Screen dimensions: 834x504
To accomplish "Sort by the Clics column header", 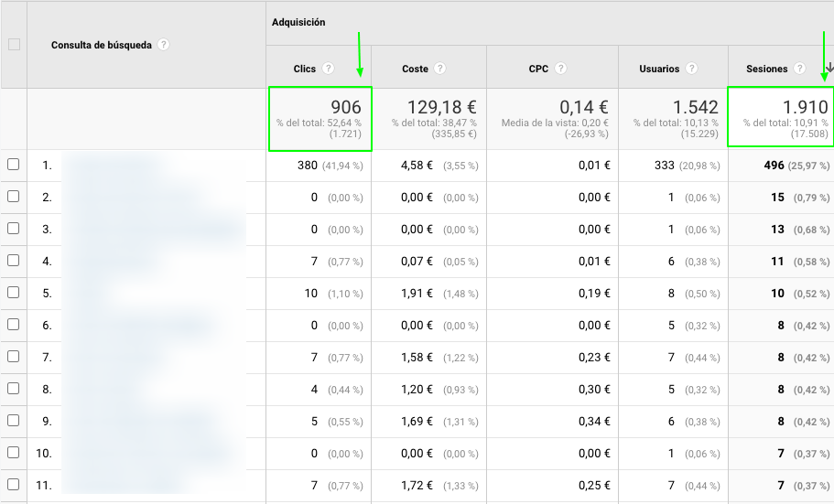I will coord(304,69).
